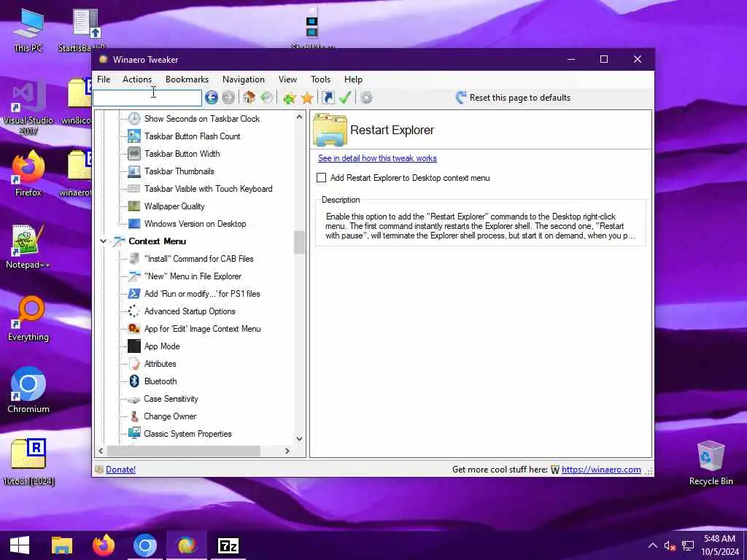The image size is (747, 560).
Task: Click the horizontal scroll right arrow
Action: 287,451
